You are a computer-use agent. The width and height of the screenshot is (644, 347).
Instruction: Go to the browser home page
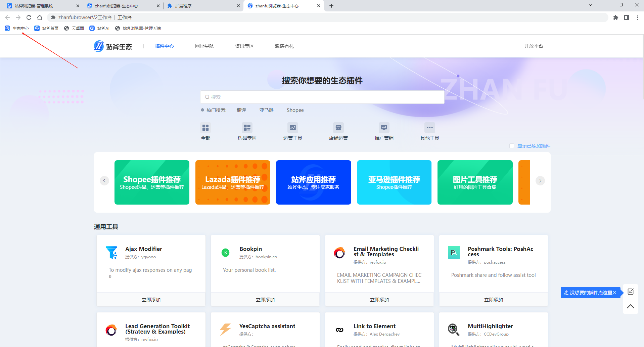[40, 17]
